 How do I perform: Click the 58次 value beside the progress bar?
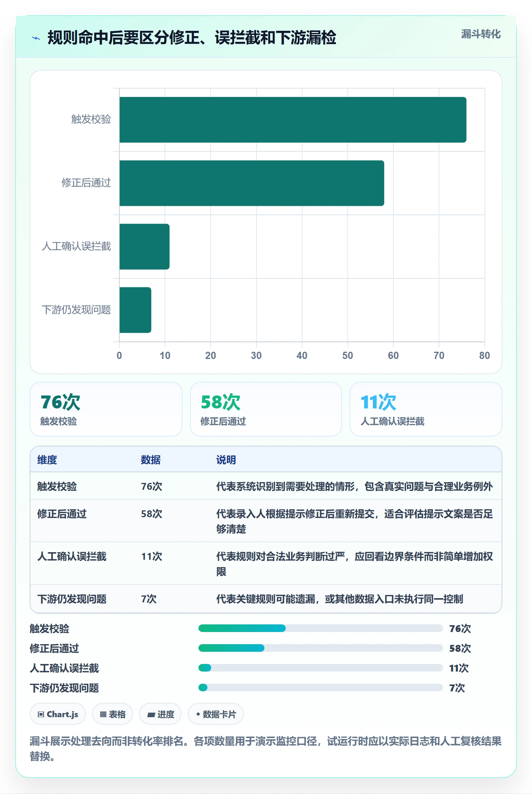tap(460, 648)
